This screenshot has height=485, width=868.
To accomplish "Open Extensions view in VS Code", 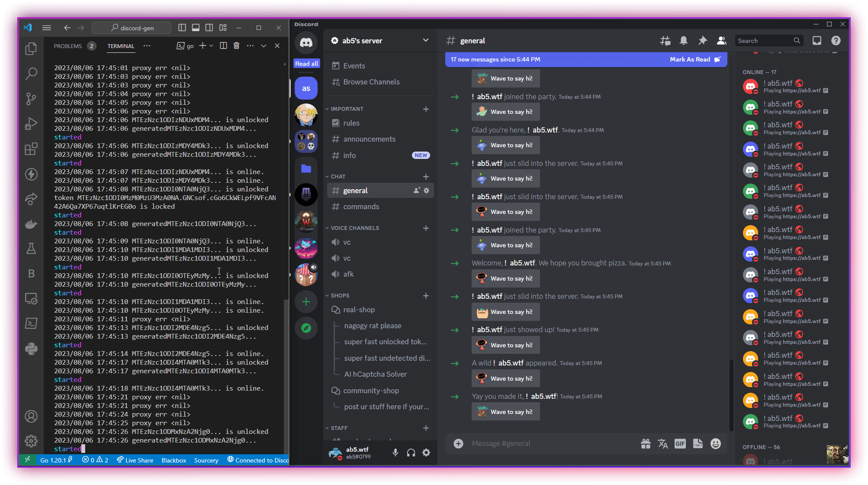I will pyautogui.click(x=31, y=149).
